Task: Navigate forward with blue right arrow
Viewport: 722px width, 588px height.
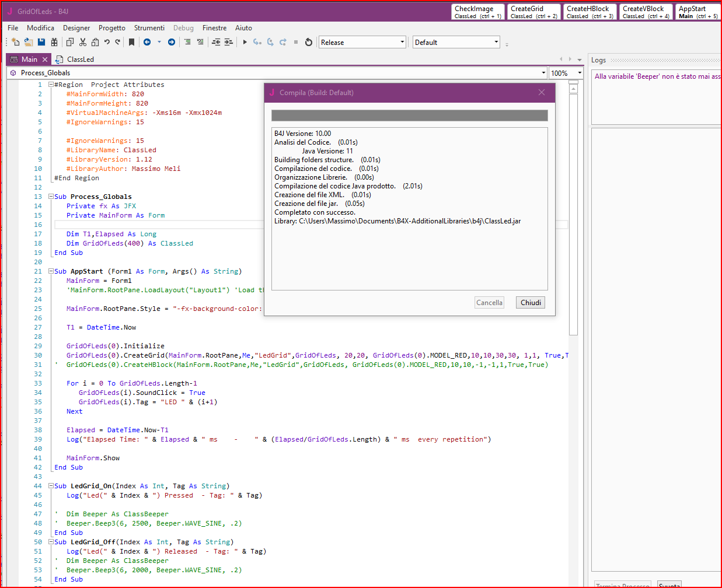Action: click(x=172, y=42)
